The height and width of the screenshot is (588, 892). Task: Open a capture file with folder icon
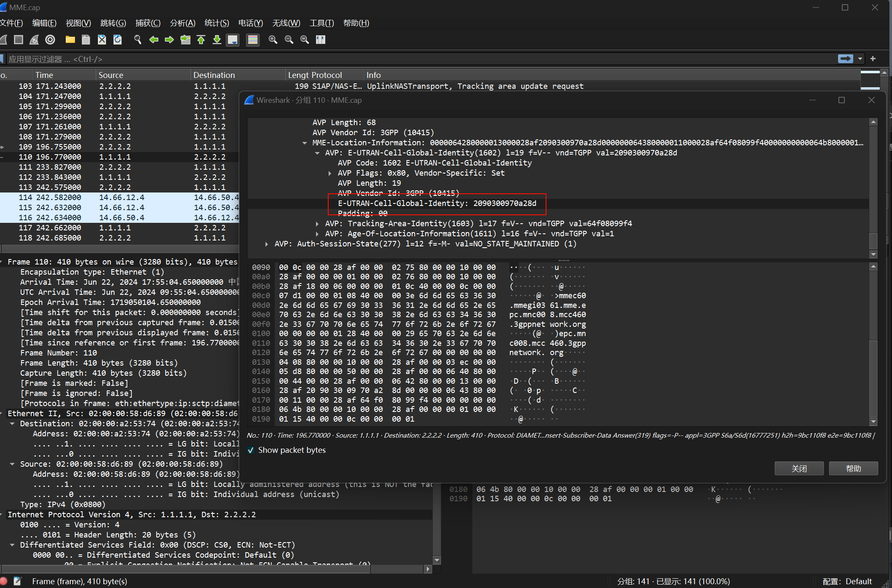click(x=70, y=40)
